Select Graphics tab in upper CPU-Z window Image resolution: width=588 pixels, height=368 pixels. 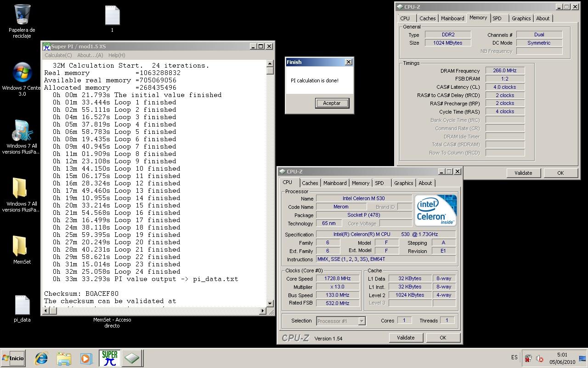pos(521,18)
